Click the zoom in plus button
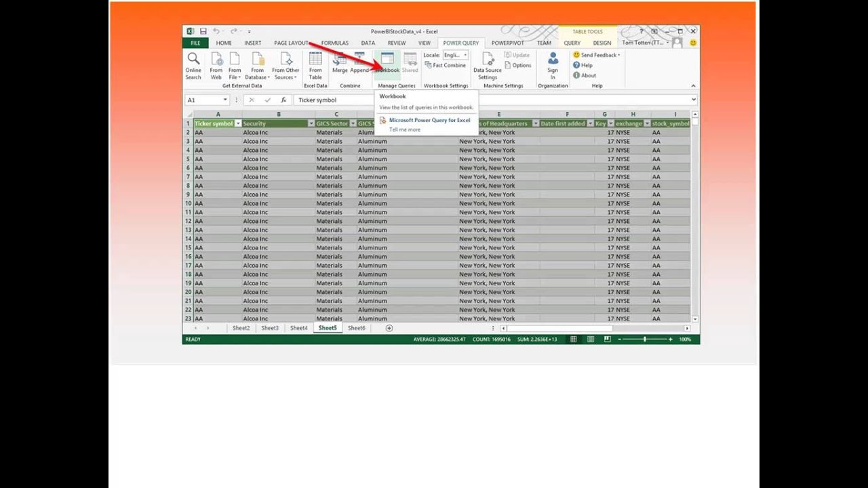 point(671,339)
